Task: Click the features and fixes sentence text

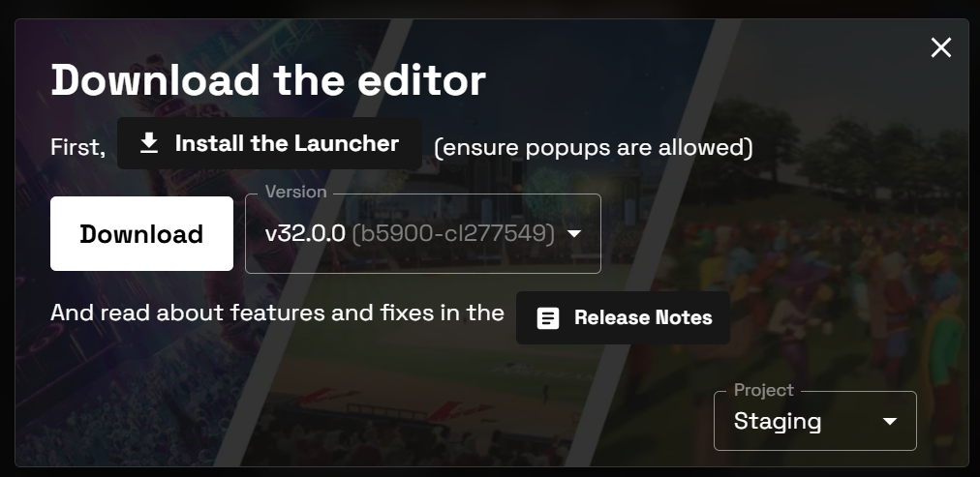Action: point(278,313)
